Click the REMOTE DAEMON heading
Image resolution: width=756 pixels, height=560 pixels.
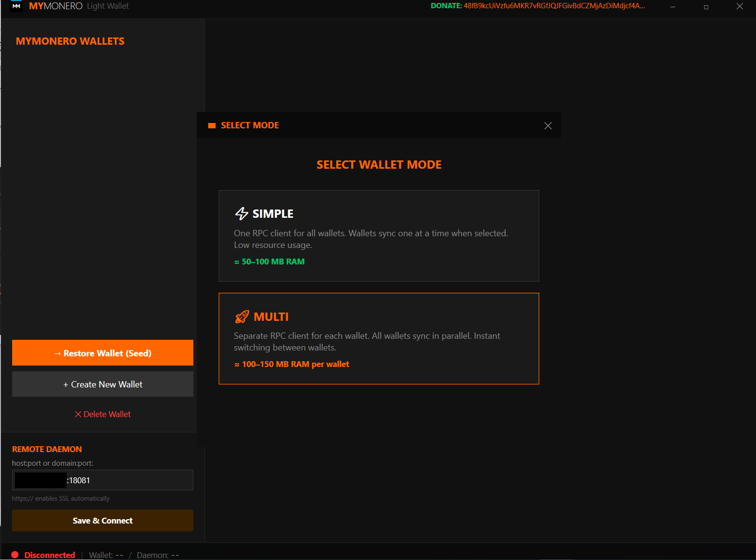coord(47,449)
